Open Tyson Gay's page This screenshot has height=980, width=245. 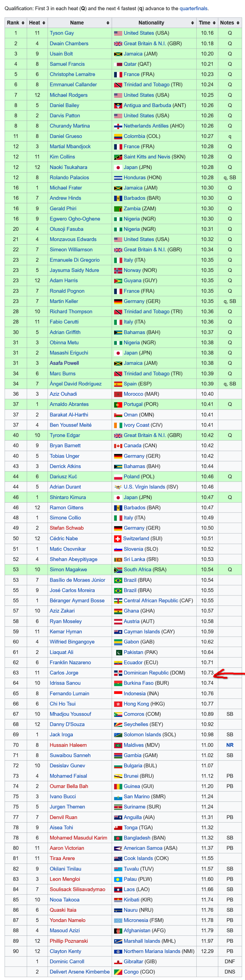(x=62, y=33)
